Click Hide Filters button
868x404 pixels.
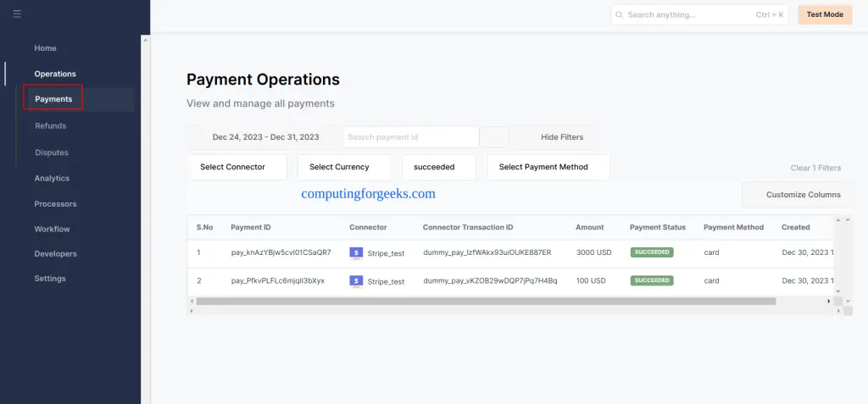(553, 136)
